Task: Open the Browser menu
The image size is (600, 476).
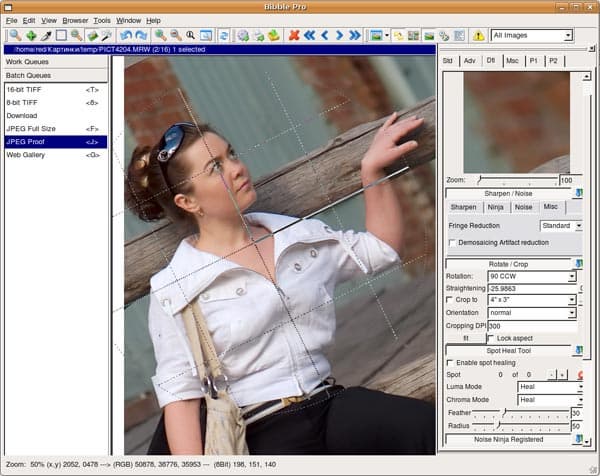Action: [x=76, y=20]
